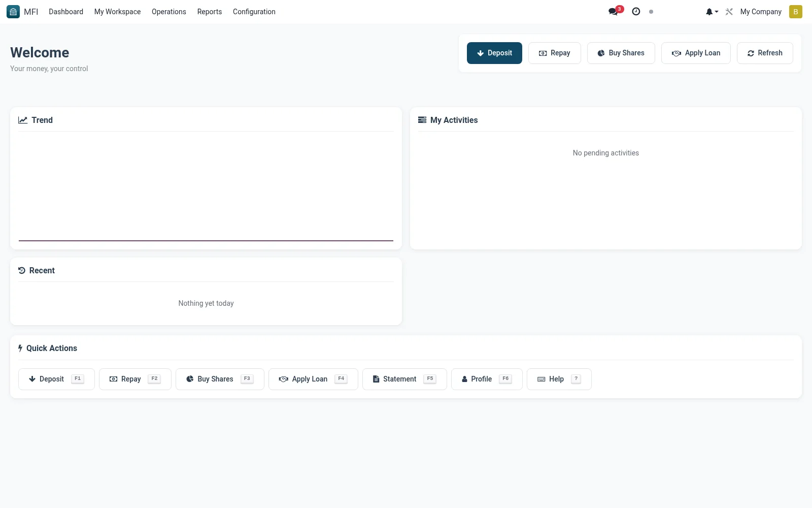Click the Trend panel title

[42, 120]
